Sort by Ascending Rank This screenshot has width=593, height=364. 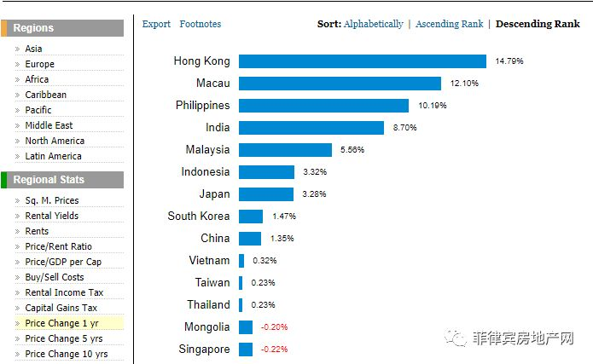[448, 24]
